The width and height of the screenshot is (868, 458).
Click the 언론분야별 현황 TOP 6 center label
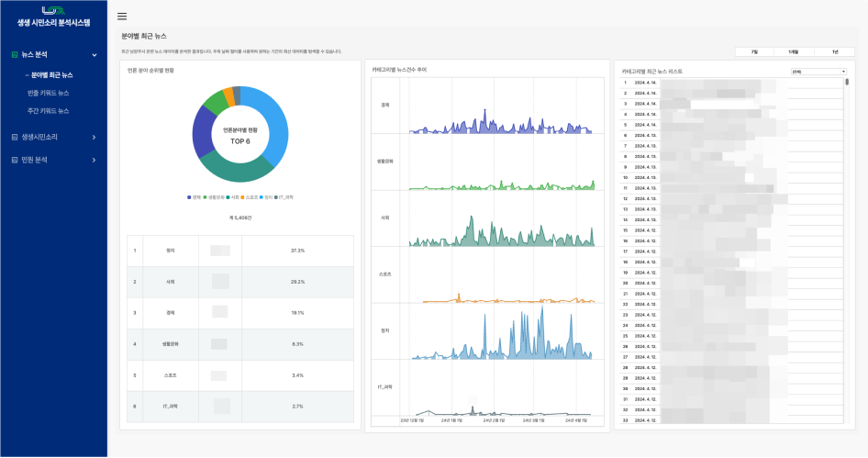click(x=240, y=136)
